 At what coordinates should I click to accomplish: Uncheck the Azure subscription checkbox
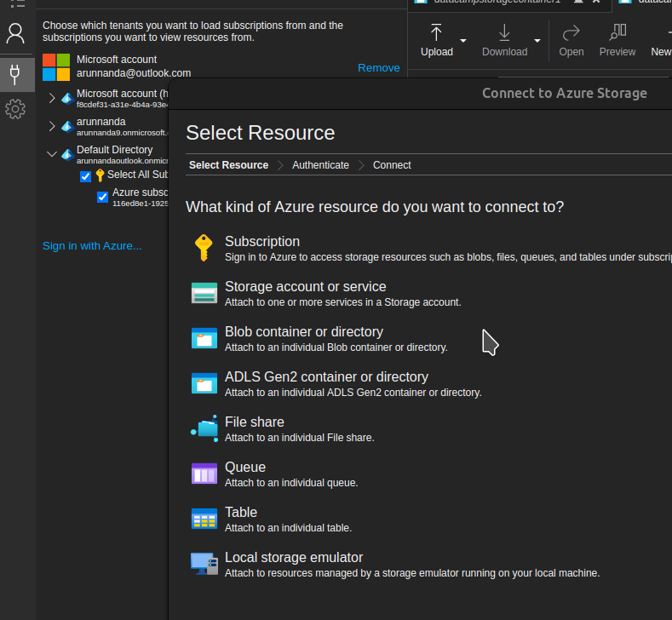(x=102, y=197)
